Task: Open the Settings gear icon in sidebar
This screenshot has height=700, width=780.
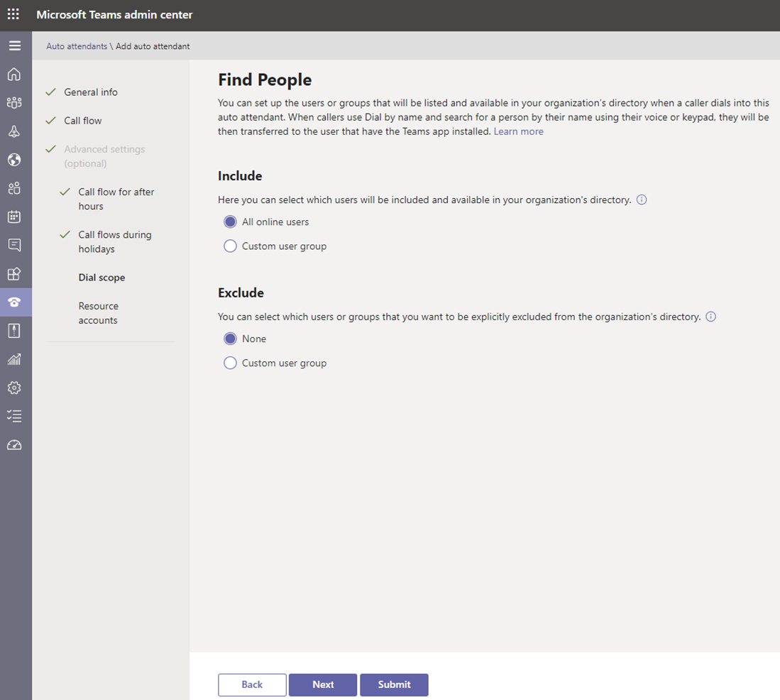Action: 14,388
